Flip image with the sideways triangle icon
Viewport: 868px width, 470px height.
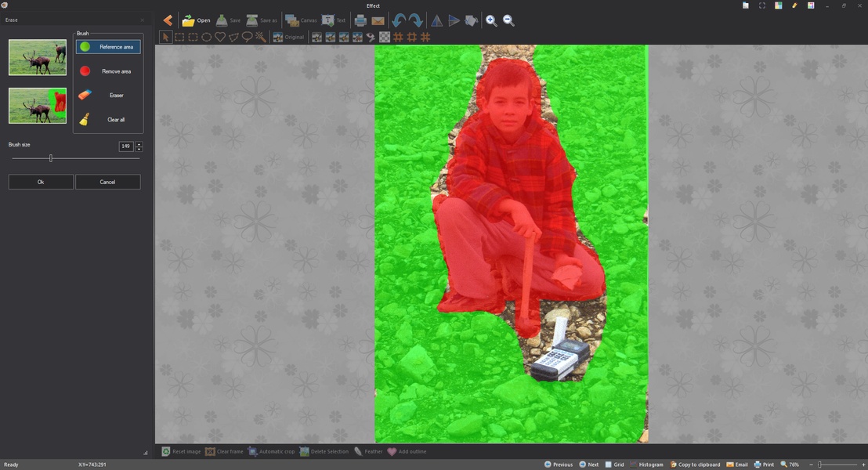(x=454, y=20)
